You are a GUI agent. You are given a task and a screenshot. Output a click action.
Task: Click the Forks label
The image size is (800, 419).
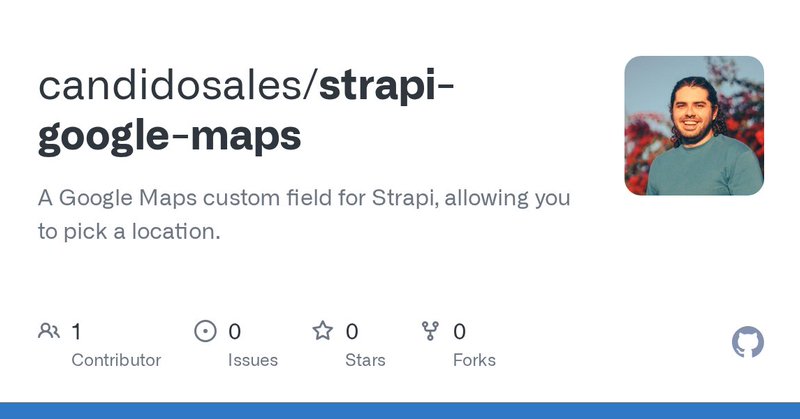474,360
